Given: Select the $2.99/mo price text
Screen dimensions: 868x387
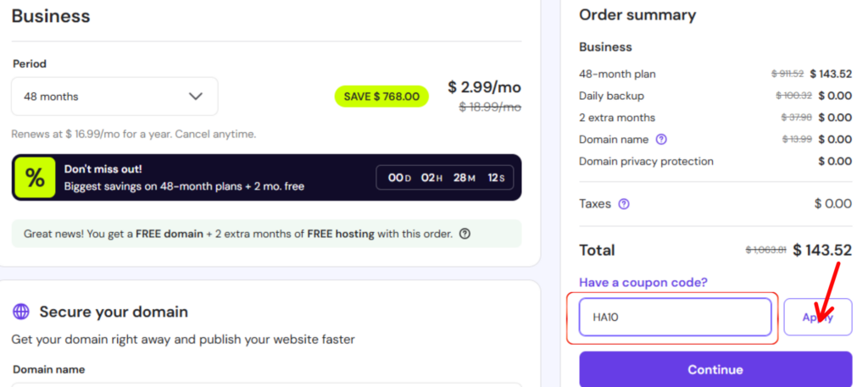Looking at the screenshot, I should 484,87.
